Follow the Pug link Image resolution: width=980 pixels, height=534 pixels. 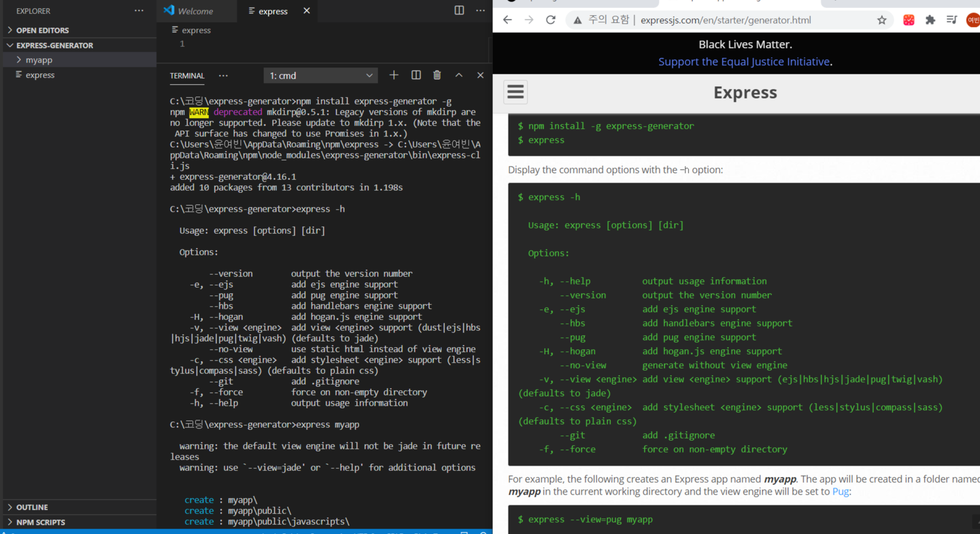click(840, 491)
